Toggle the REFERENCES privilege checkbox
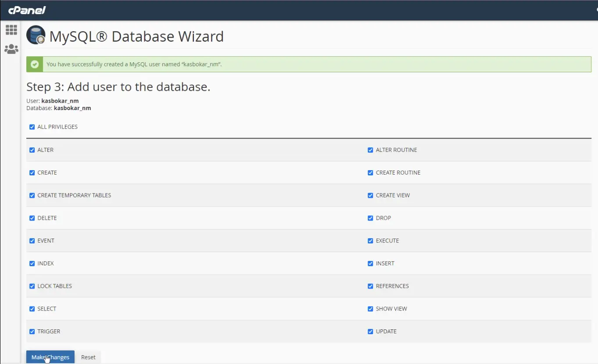The height and width of the screenshot is (364, 598). pyautogui.click(x=370, y=286)
